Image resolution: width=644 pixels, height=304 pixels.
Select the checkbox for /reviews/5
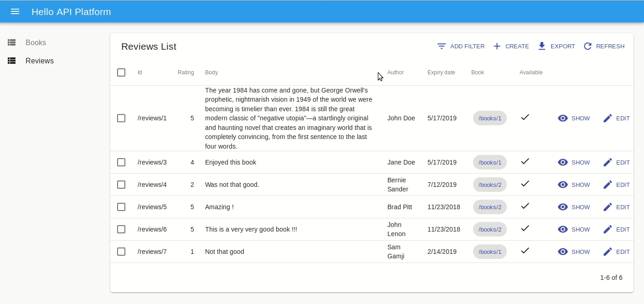click(121, 207)
